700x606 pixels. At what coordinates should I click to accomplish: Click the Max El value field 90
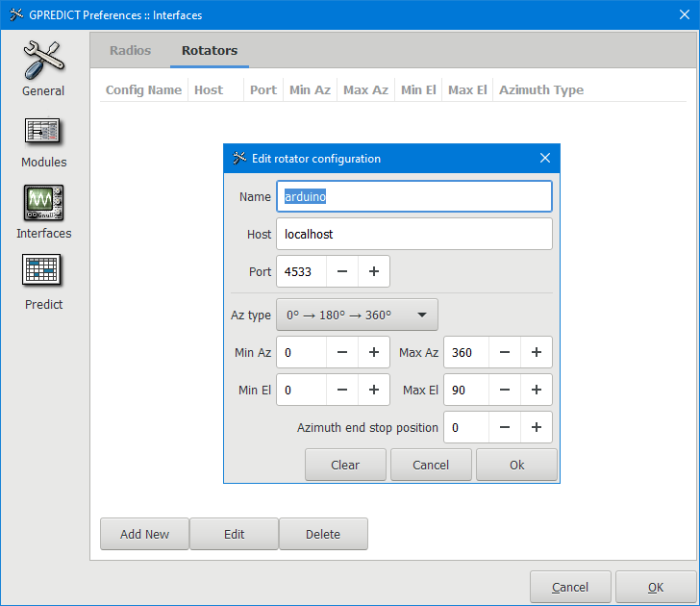pyautogui.click(x=466, y=390)
